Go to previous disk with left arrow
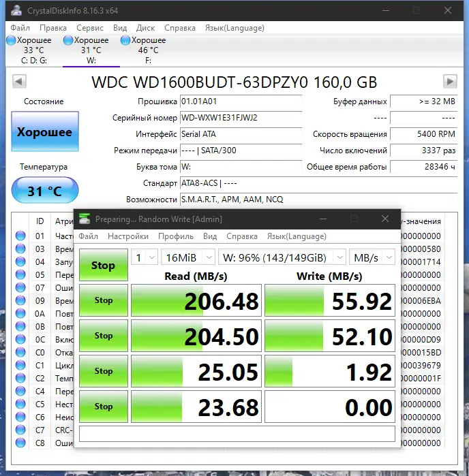This screenshot has height=476, width=469. pyautogui.click(x=19, y=81)
